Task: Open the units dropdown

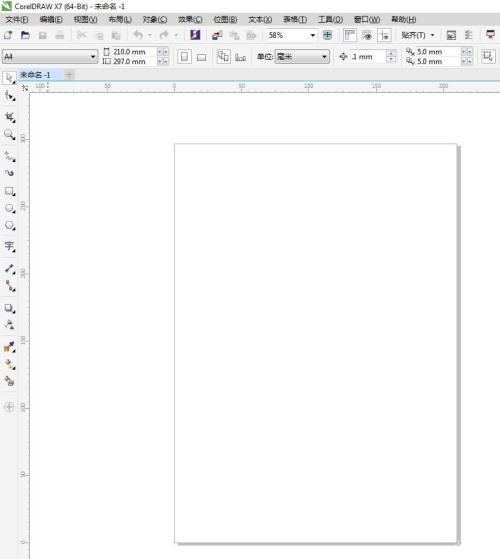Action: click(302, 57)
